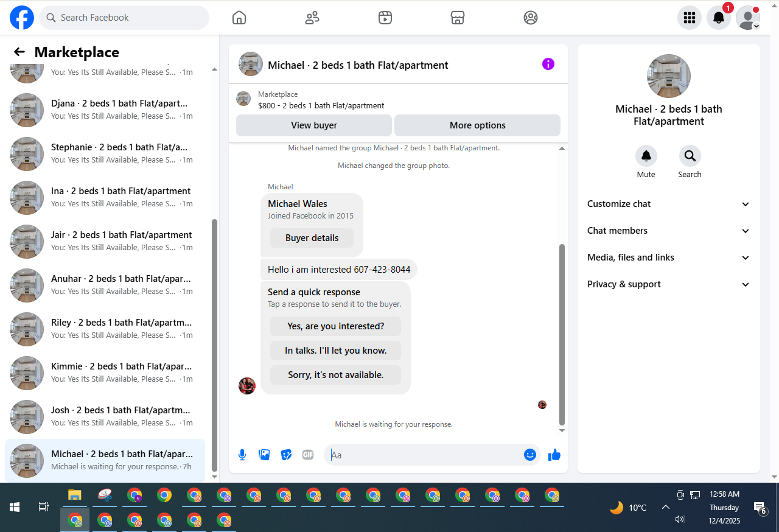Click the 'Michael changed the group photo.' notice
779x532 pixels.
394,166
